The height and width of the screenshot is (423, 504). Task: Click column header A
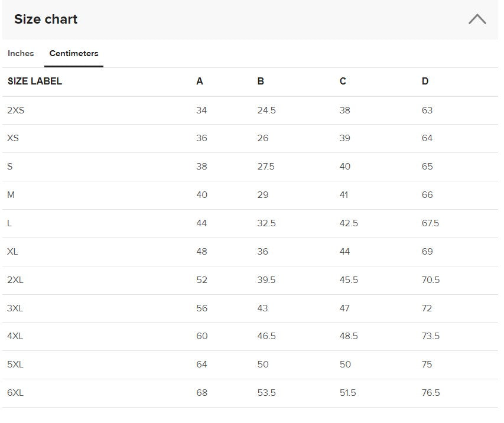[x=200, y=82]
